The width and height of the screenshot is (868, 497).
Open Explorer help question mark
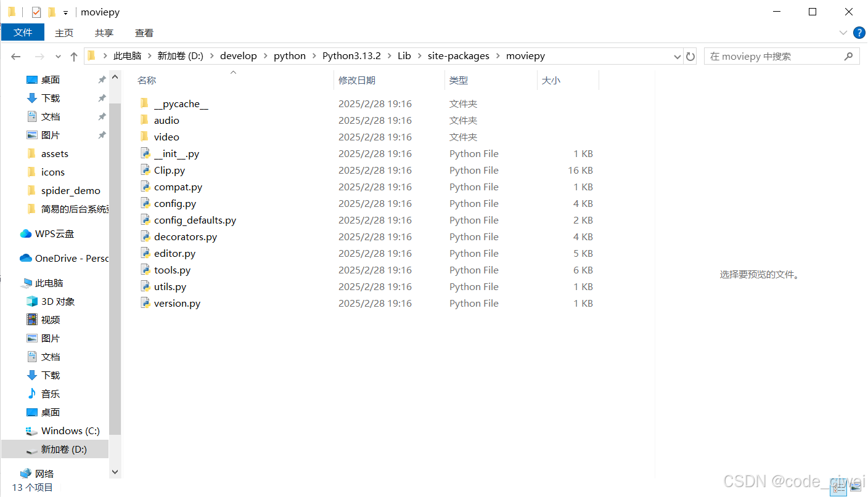pos(859,33)
